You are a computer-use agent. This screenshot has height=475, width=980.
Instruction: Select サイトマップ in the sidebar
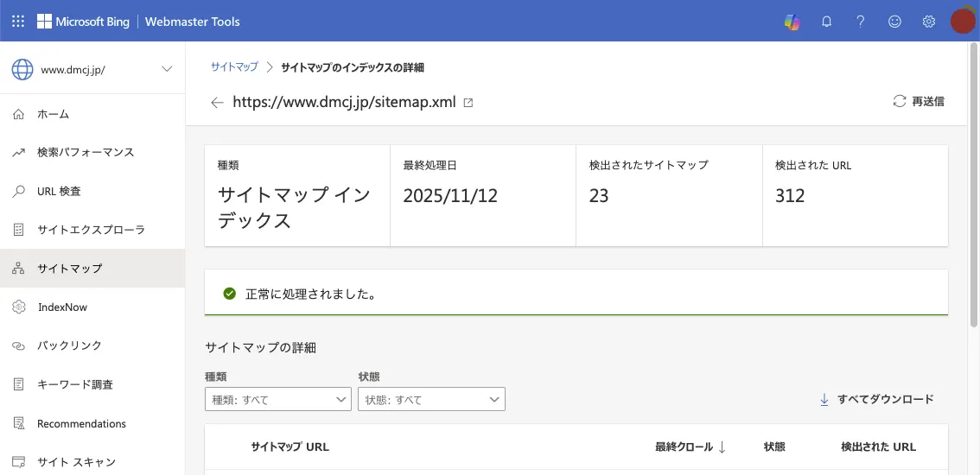92,268
